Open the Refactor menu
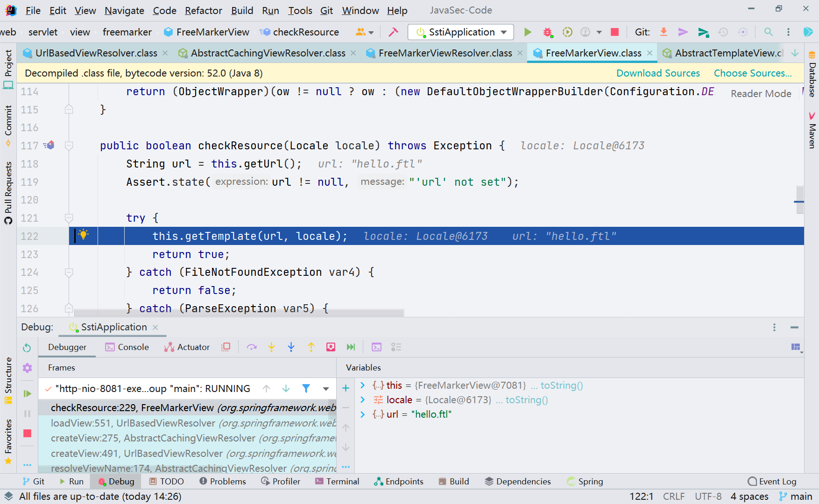This screenshot has height=504, width=819. [x=203, y=10]
